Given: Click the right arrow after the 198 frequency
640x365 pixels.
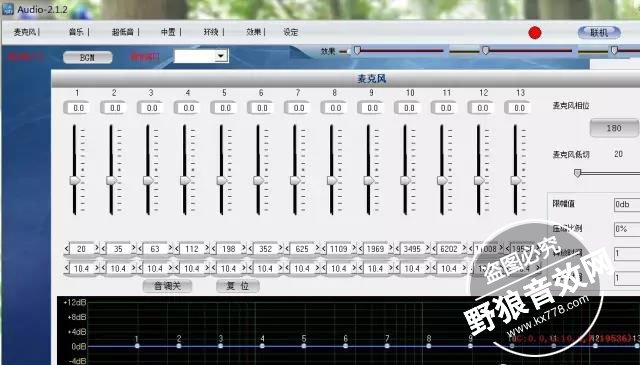Looking at the screenshot, I should tap(244, 248).
